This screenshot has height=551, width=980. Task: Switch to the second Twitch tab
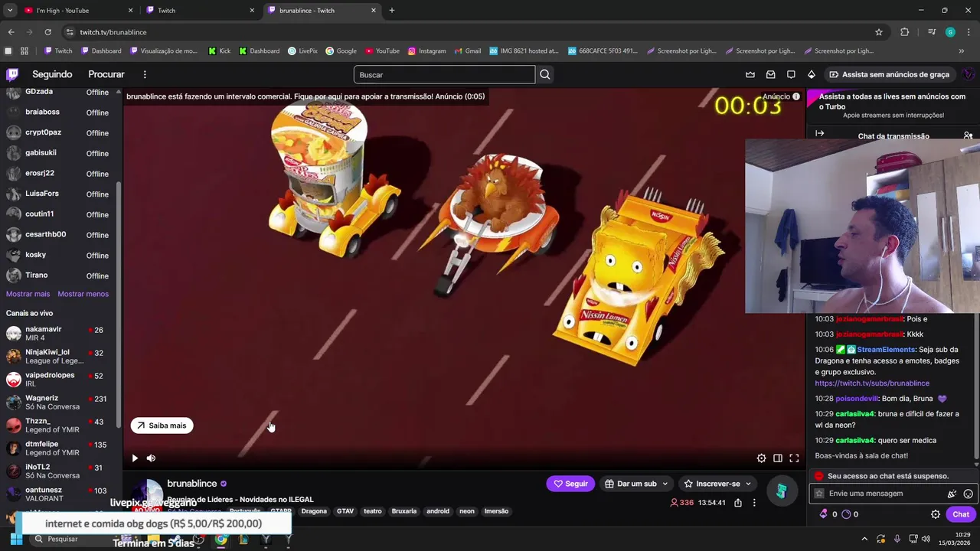pyautogui.click(x=200, y=10)
